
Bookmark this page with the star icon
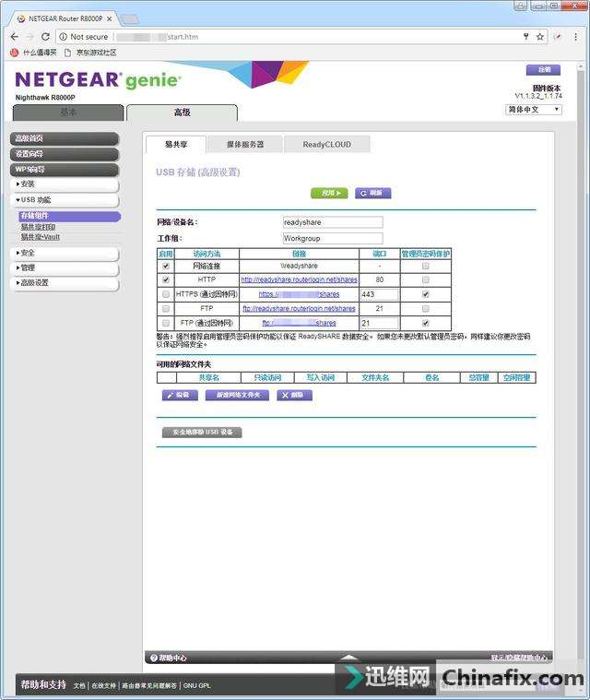tap(540, 37)
